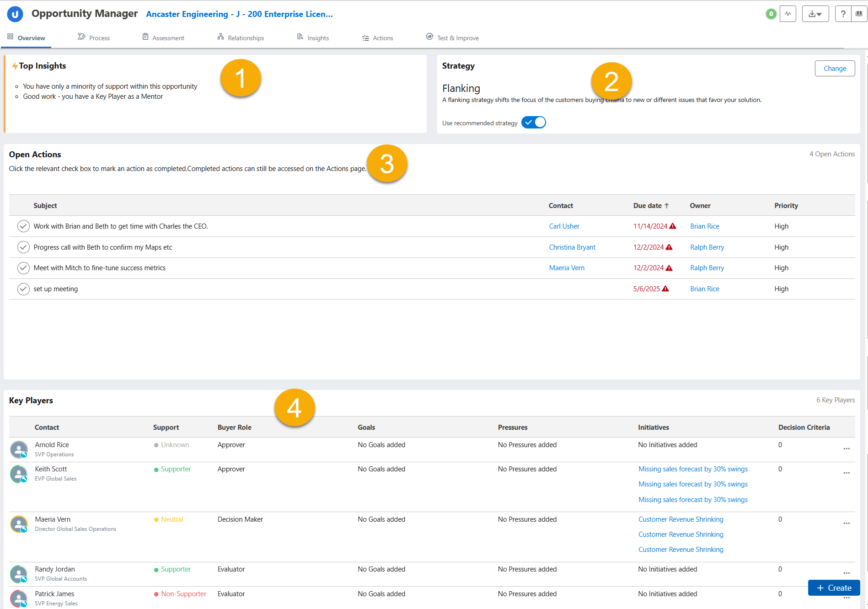Click the Opportunity Manager logo icon
This screenshot has width=868, height=609.
pyautogui.click(x=15, y=14)
